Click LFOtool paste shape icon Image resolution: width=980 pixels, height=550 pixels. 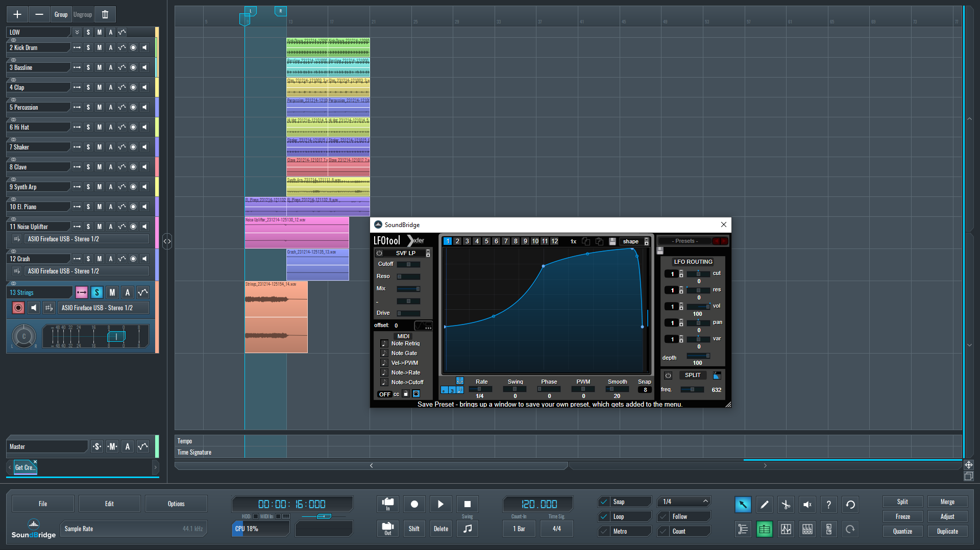pos(599,241)
